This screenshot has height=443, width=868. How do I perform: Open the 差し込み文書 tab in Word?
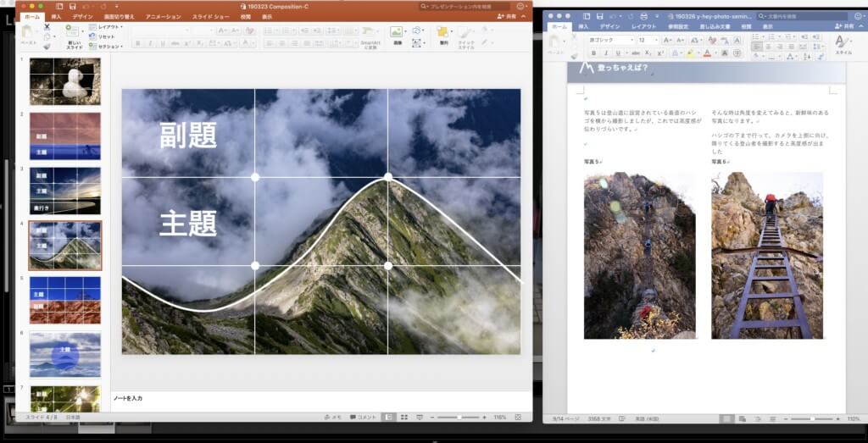click(715, 26)
